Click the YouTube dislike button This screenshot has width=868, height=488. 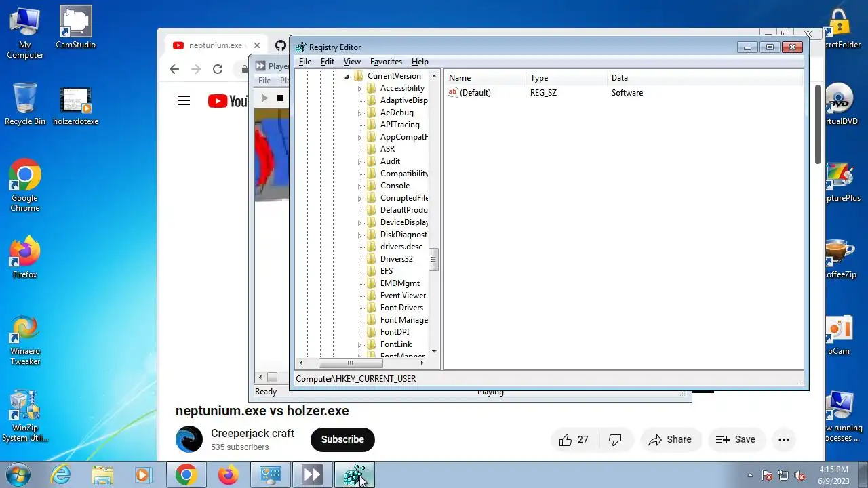point(615,440)
